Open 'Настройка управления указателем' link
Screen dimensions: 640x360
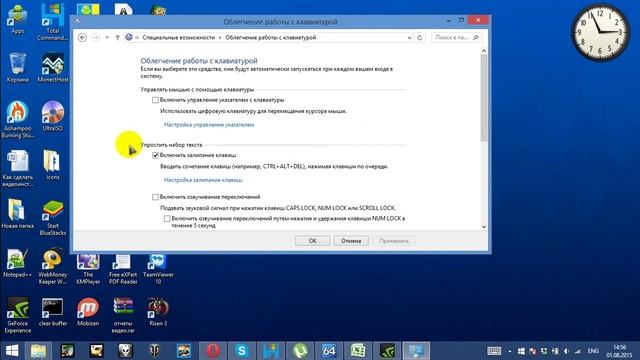(209, 124)
